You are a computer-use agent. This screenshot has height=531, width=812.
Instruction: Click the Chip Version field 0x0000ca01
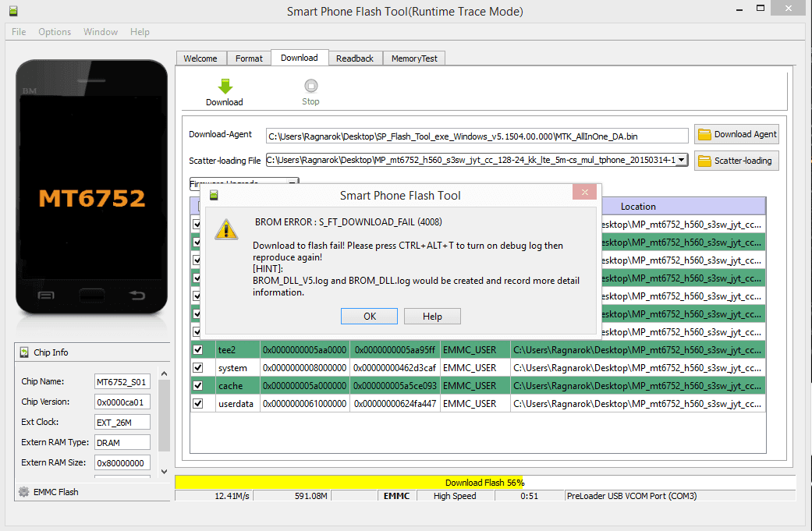(122, 402)
